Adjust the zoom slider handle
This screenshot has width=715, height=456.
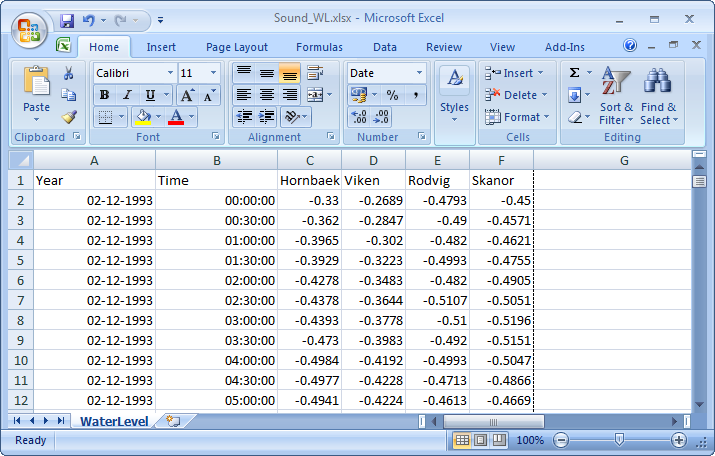pos(619,440)
